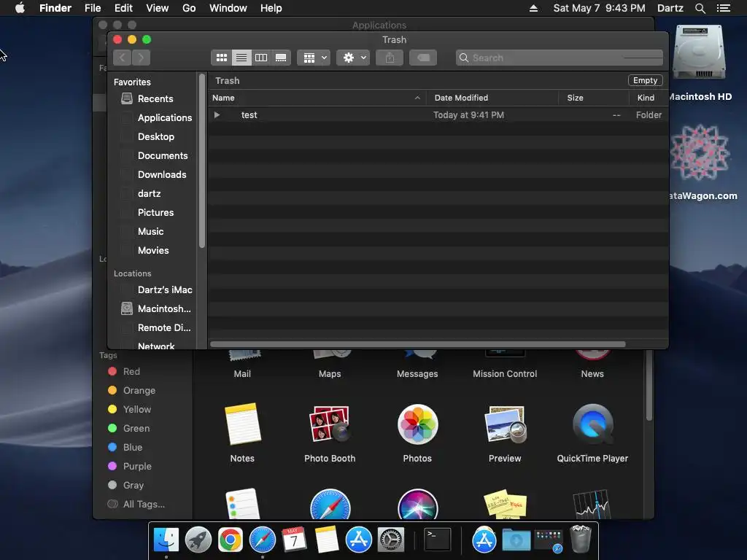Select QuickTime Player app icon
Screen dimensions: 747x560
point(592,424)
